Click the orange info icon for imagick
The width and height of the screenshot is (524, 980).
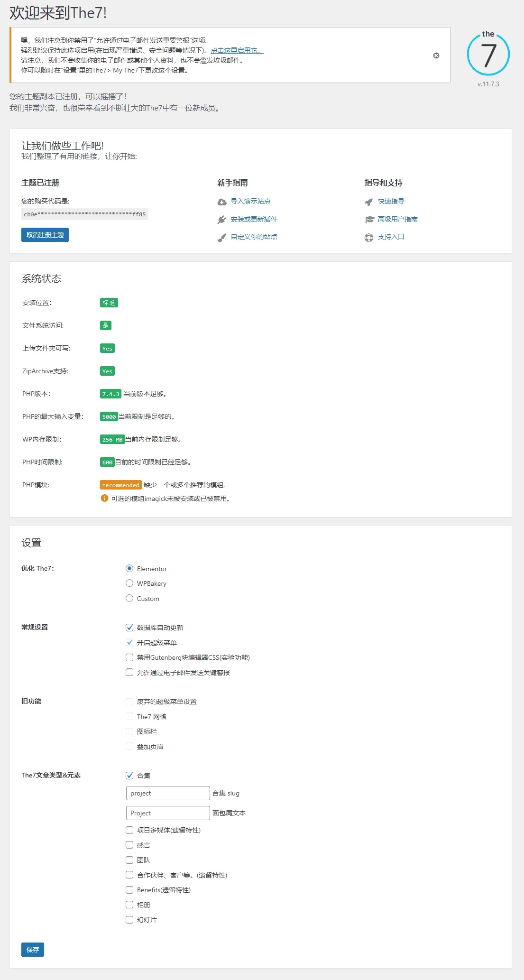[x=104, y=498]
